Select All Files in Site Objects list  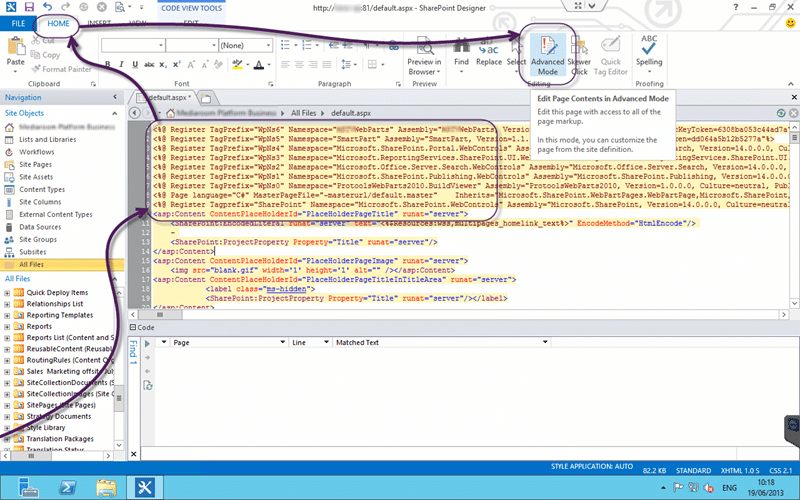(62, 264)
